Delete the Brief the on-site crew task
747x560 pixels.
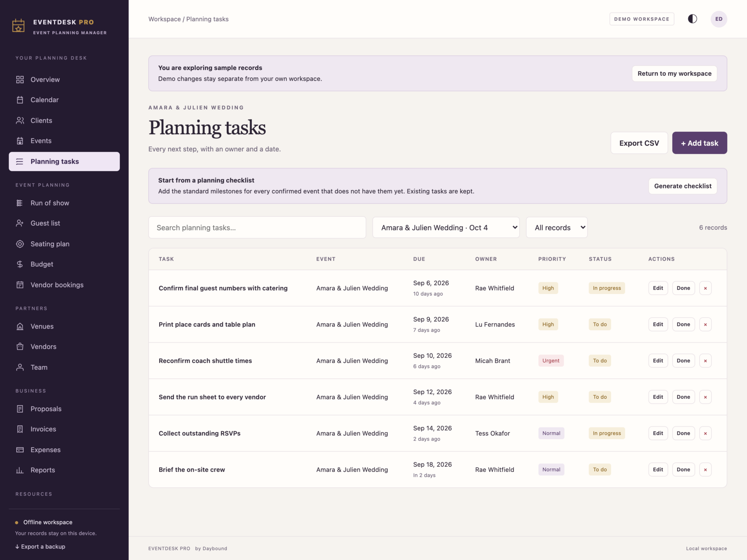pos(705,470)
